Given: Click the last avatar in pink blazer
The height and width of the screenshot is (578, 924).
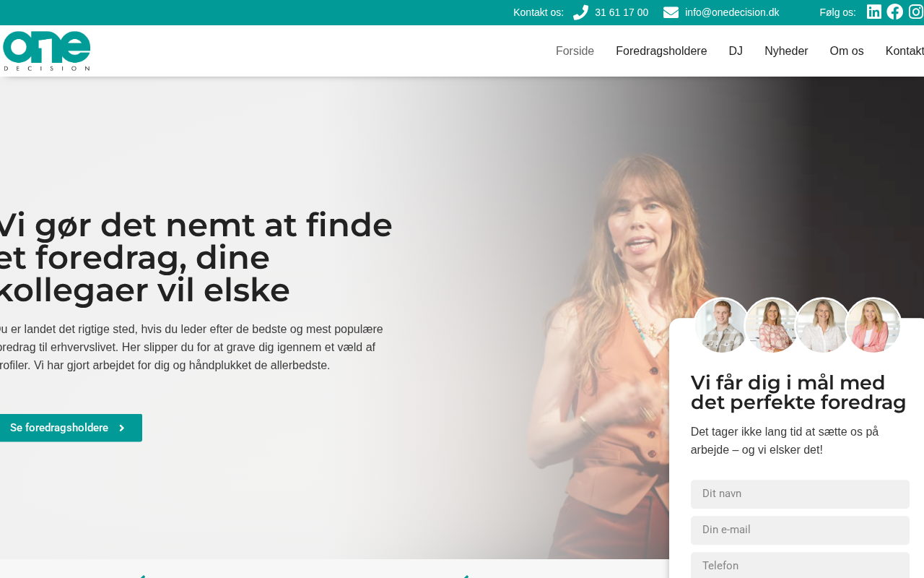Looking at the screenshot, I should pyautogui.click(x=873, y=325).
